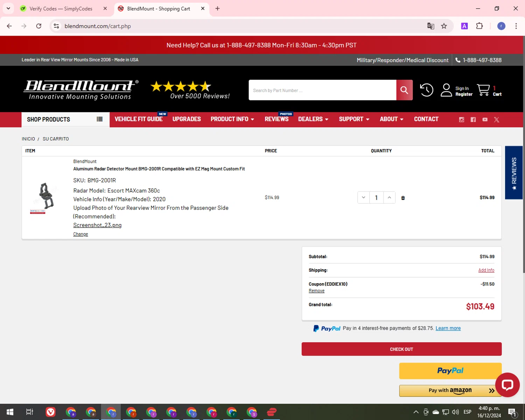Viewport: 525px width, 420px height.
Task: Open Upgrades menu item
Action: click(187, 119)
